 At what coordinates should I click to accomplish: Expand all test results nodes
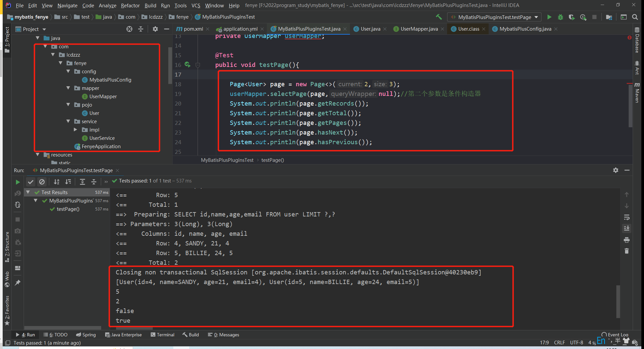tap(82, 181)
